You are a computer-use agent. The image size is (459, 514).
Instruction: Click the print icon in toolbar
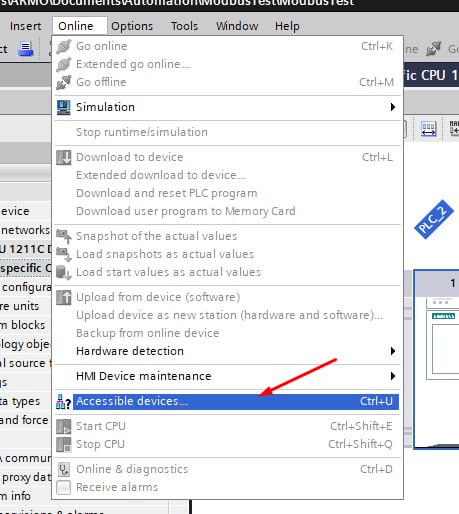26,49
